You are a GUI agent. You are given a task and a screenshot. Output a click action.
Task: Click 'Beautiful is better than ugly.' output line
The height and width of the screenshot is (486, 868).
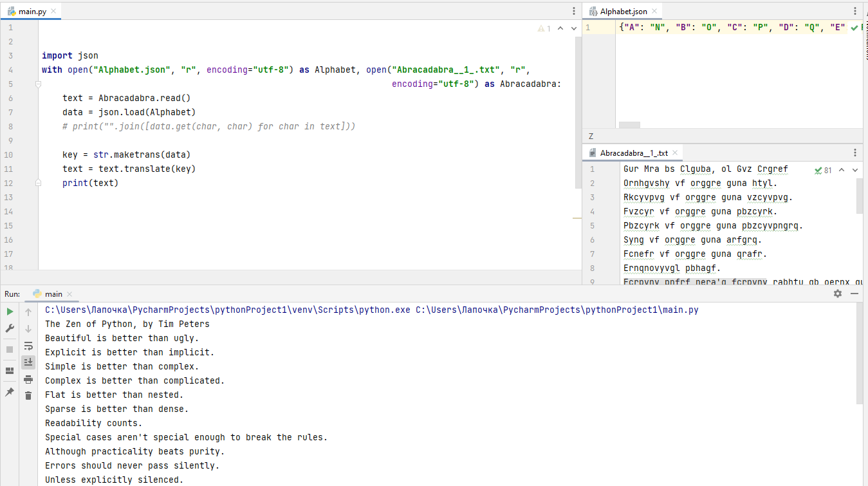point(122,339)
